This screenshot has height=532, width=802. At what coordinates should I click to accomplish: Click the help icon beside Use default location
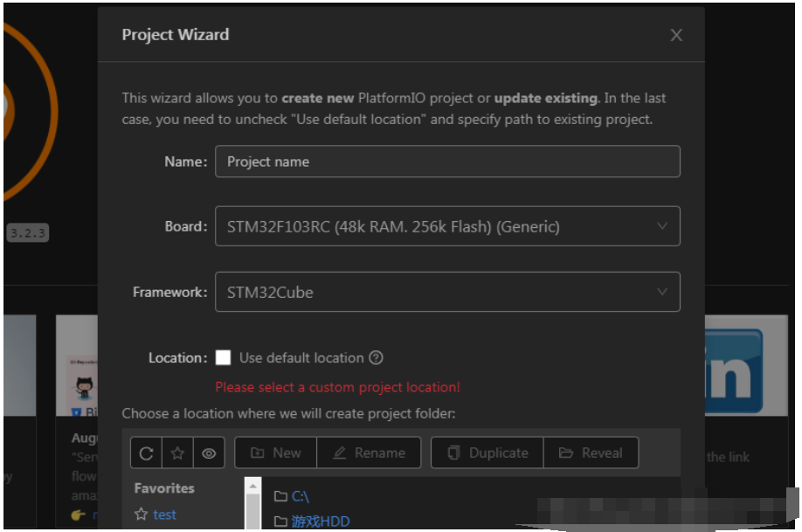[376, 357]
